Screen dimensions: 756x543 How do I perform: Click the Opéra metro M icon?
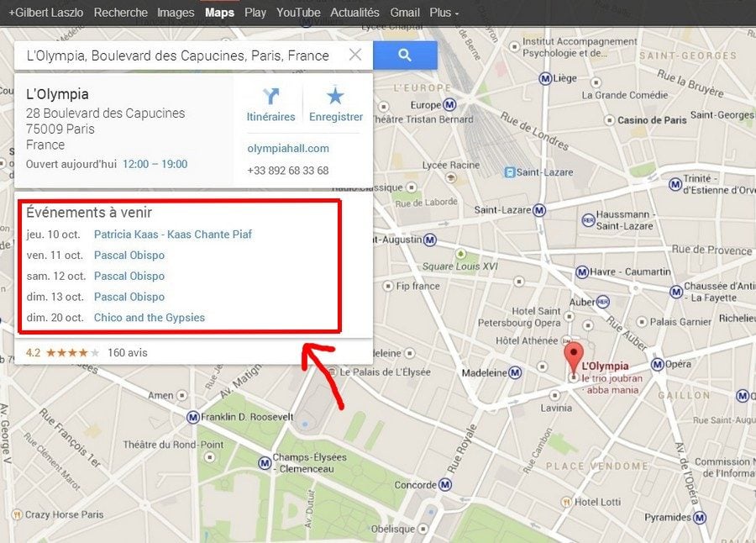pos(657,365)
